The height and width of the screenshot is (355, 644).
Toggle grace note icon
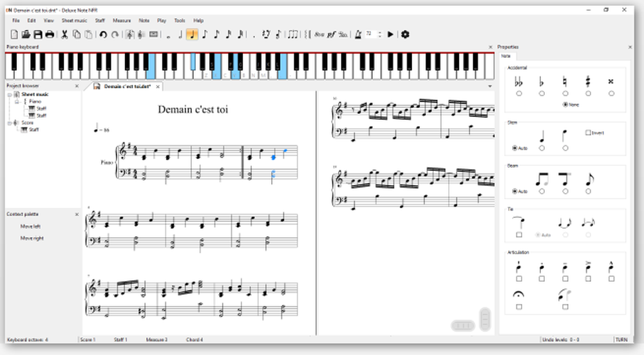tap(278, 35)
